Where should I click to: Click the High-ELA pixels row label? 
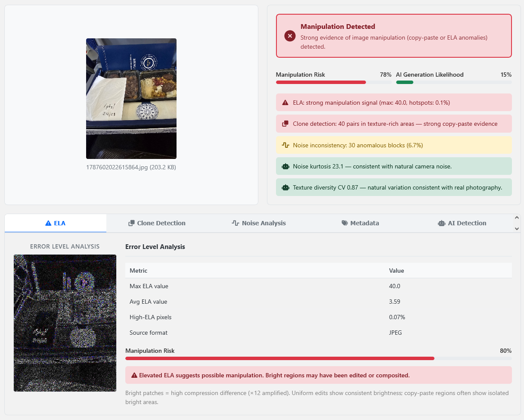click(151, 317)
